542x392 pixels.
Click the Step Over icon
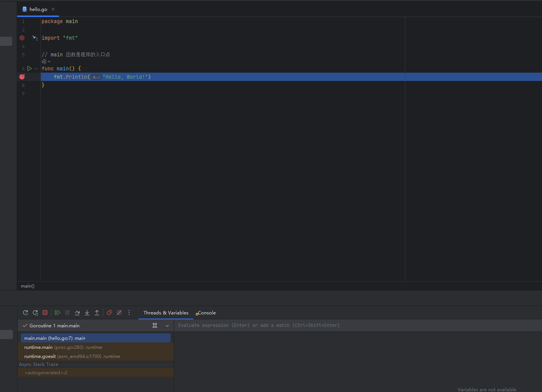(x=77, y=313)
